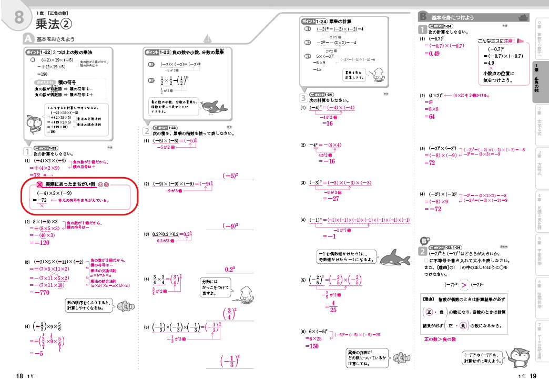The height and width of the screenshot is (392, 549).
Task: Click the ポイント1-23 header badge
Action: (x=158, y=52)
